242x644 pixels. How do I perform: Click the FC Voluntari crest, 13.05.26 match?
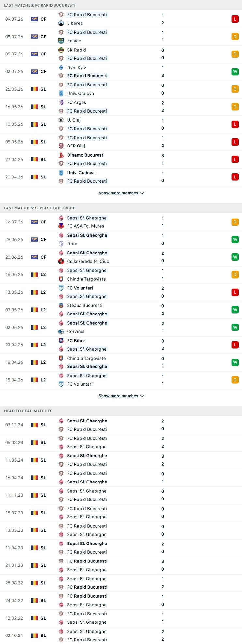[61, 288]
